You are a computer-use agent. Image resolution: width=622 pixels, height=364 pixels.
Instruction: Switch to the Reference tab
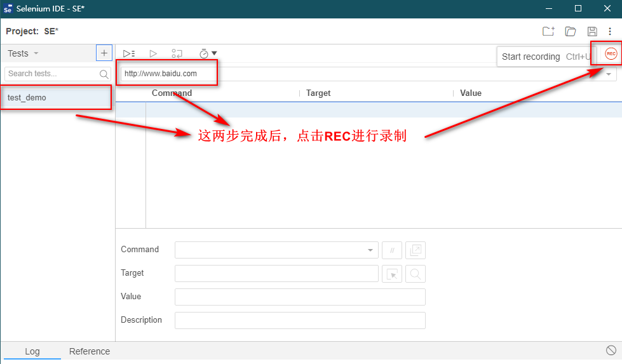click(90, 351)
